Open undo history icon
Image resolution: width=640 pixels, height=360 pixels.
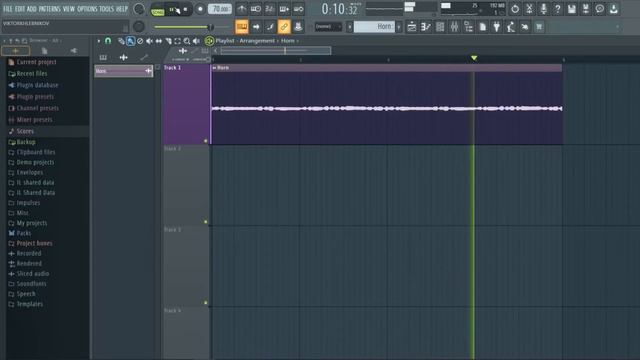[x=515, y=9]
